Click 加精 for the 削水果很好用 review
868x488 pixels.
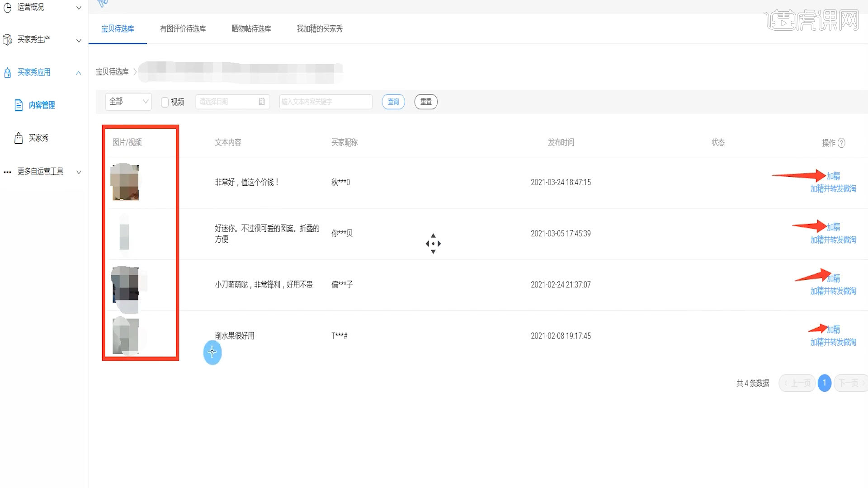coord(834,329)
